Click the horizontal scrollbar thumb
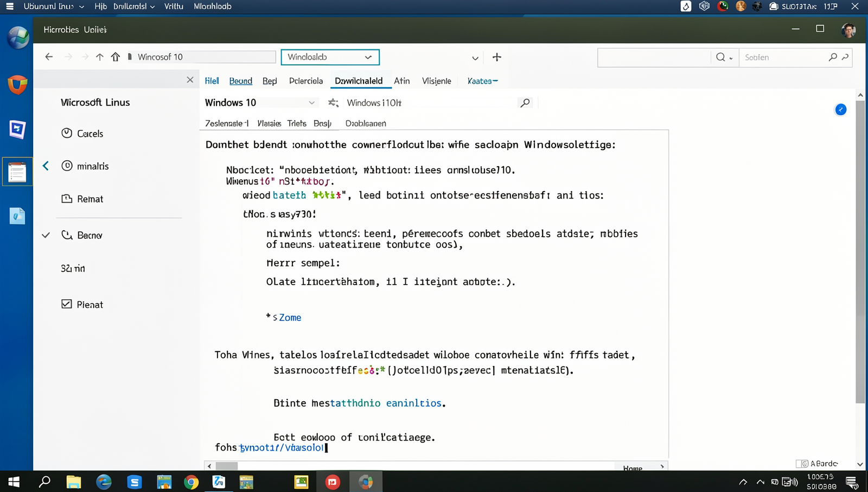This screenshot has width=868, height=492. (227, 466)
